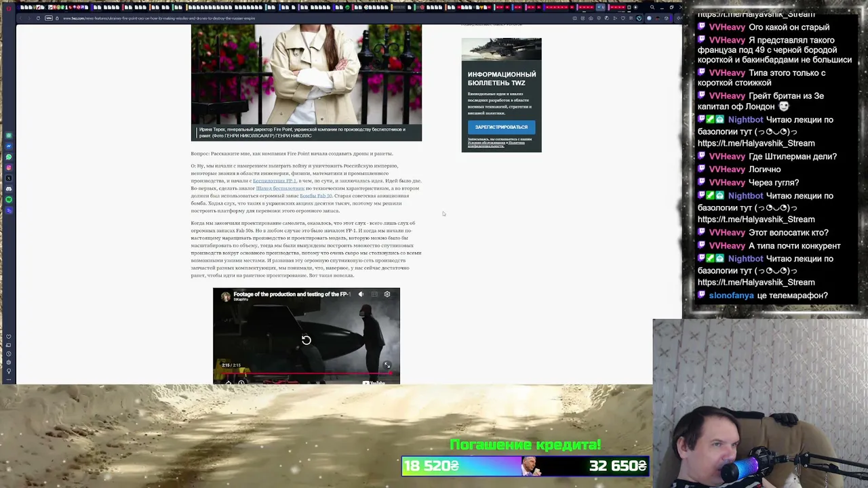The height and width of the screenshot is (488, 868).
Task: Open the history clock icon in sidebar
Action: tap(9, 354)
